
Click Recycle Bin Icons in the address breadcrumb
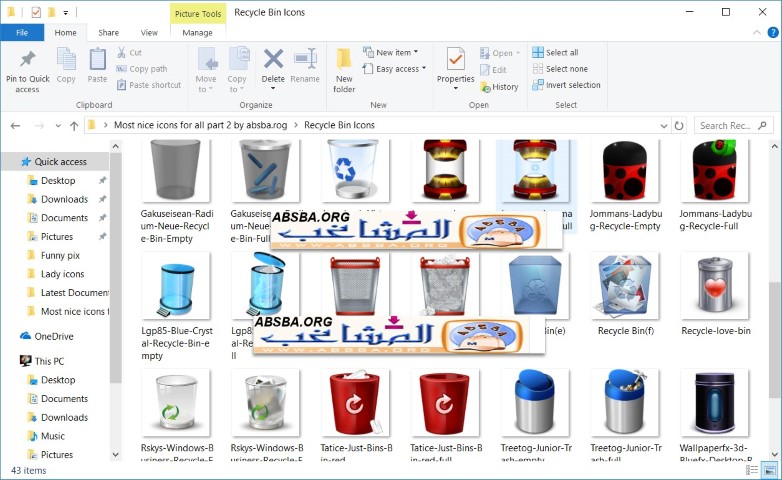(339, 125)
